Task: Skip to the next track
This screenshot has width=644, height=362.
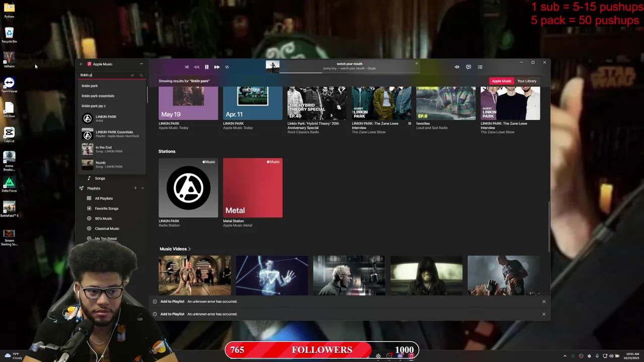Action: tap(217, 67)
